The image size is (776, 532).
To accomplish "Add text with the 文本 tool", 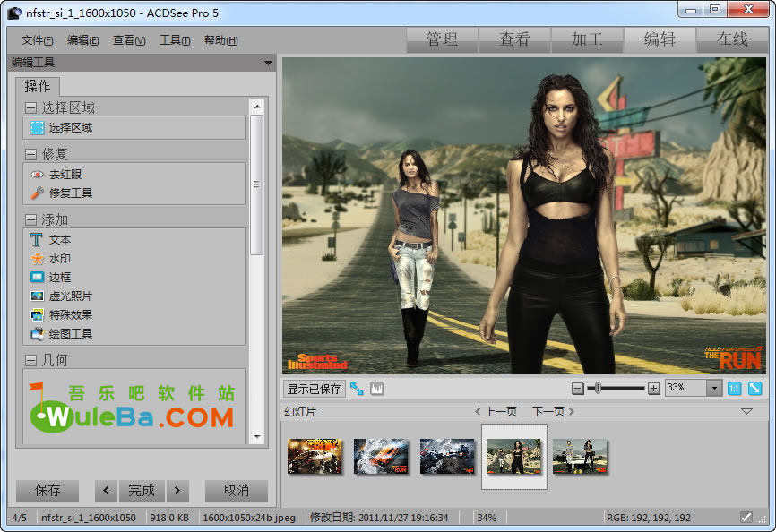I will pos(50,240).
